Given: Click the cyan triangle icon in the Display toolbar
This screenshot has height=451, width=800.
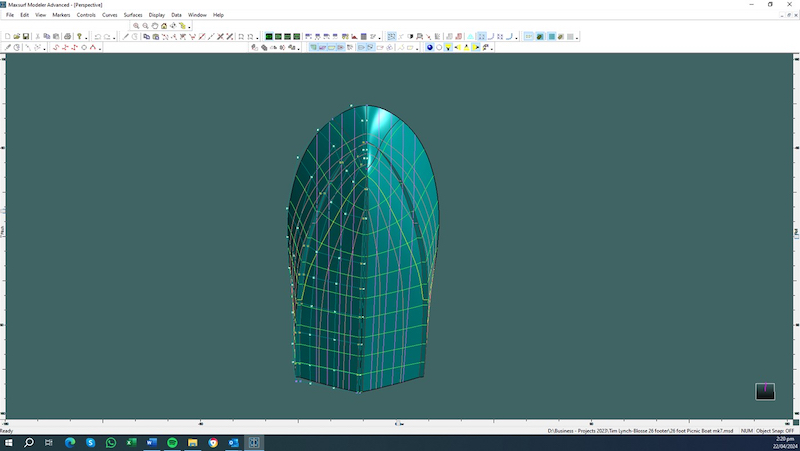Looking at the screenshot, I should click(x=470, y=37).
